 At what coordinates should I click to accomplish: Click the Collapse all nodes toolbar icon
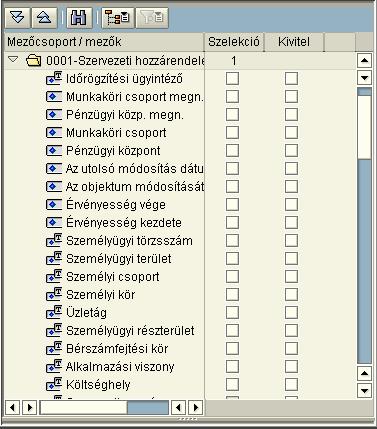pyautogui.click(x=44, y=18)
